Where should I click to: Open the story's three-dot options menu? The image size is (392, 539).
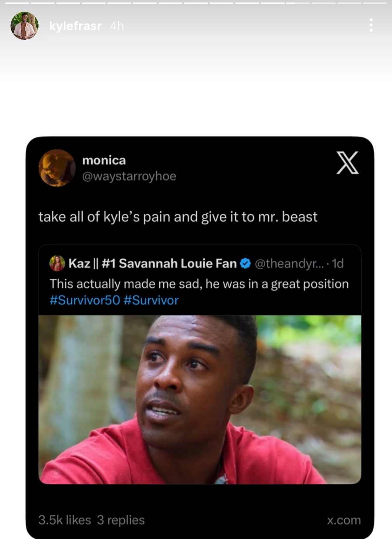click(x=371, y=25)
